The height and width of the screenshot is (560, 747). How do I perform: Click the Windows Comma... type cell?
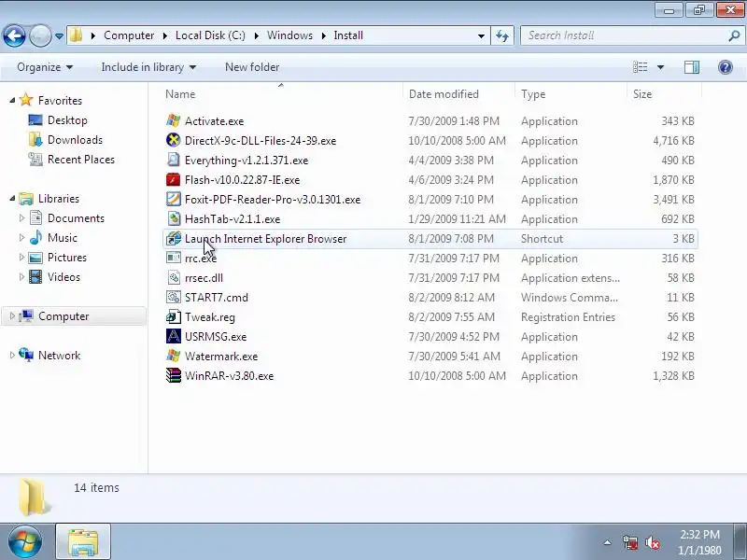570,297
